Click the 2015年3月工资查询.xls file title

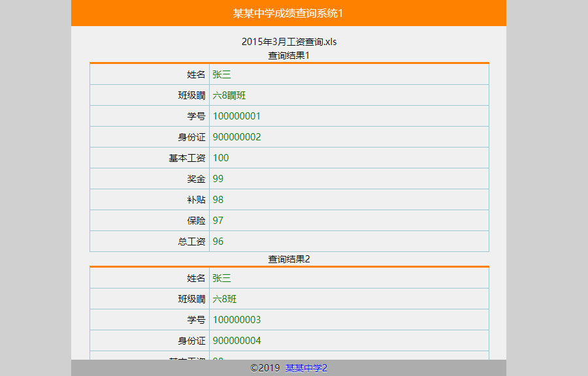289,42
